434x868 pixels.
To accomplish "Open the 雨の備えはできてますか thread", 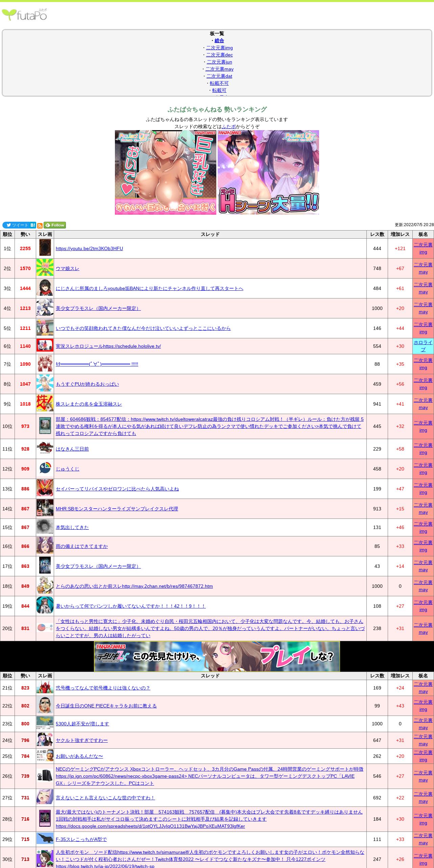I will [82, 546].
